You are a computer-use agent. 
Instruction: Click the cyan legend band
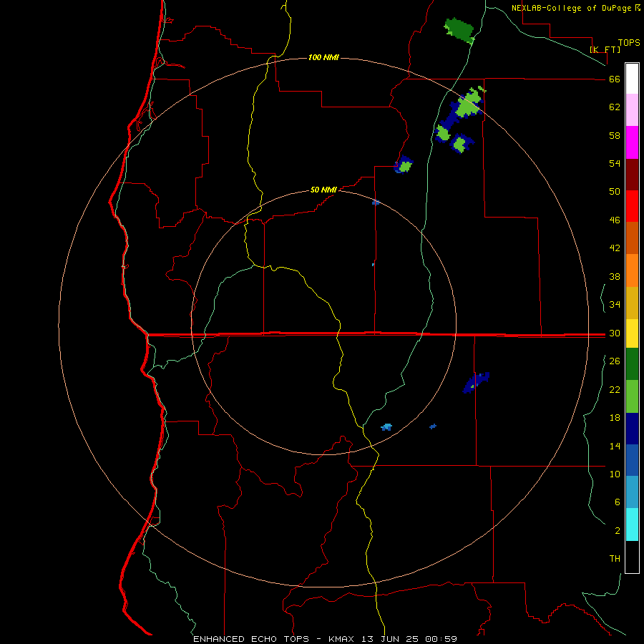coord(632,525)
